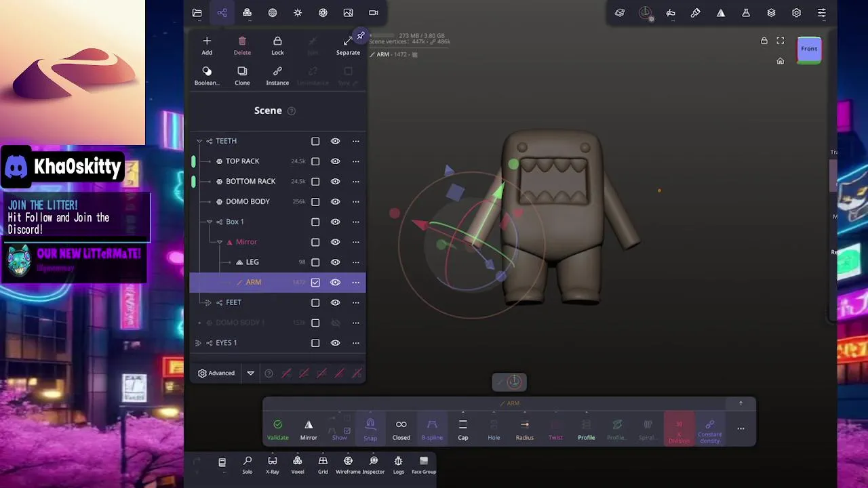The image size is (868, 488).
Task: Click the Inspector icon
Action: 374,465
